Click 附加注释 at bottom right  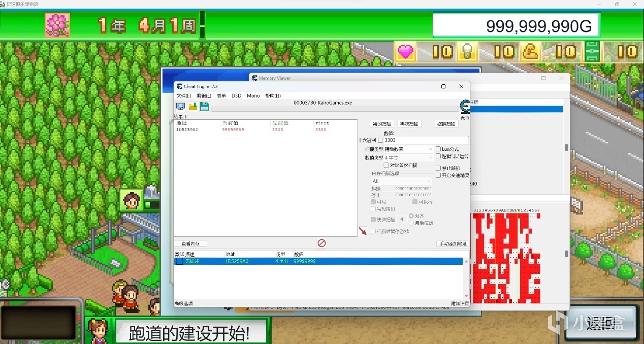coord(460,303)
